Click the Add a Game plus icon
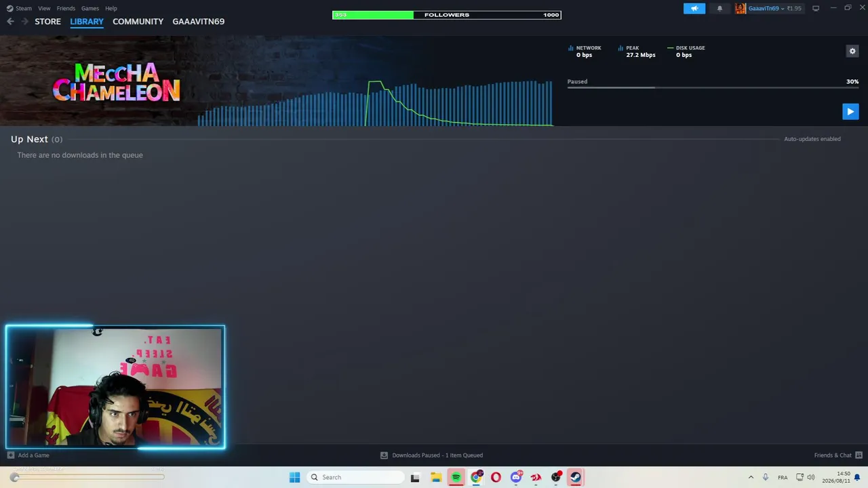 (x=10, y=455)
